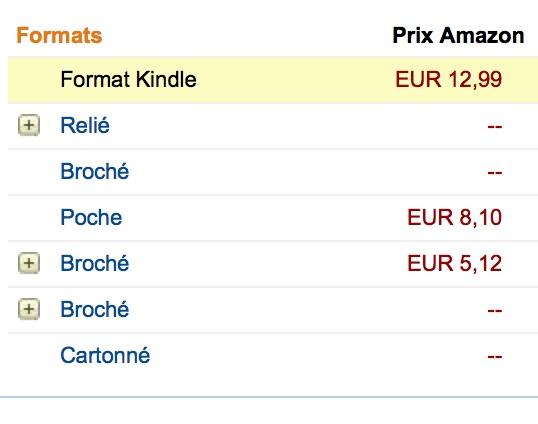
Task: Open the Relié format link
Action: click(85, 125)
